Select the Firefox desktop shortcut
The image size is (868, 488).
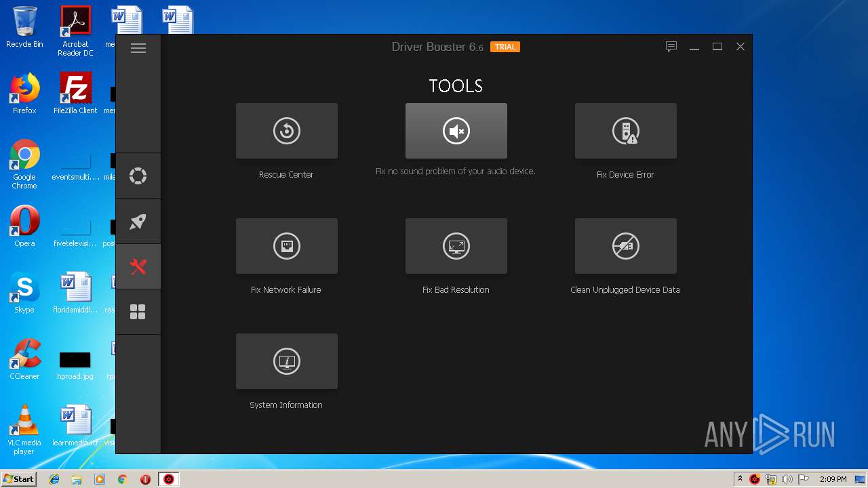(24, 94)
